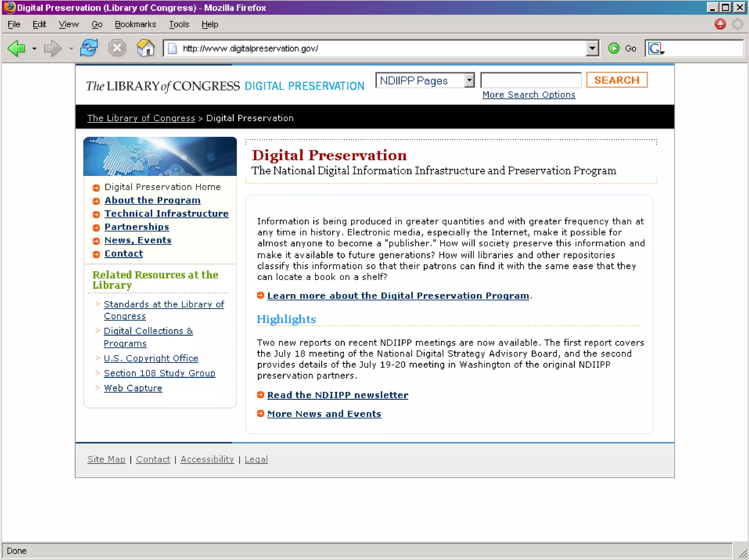
Task: Click the red update notification icon
Action: [720, 24]
